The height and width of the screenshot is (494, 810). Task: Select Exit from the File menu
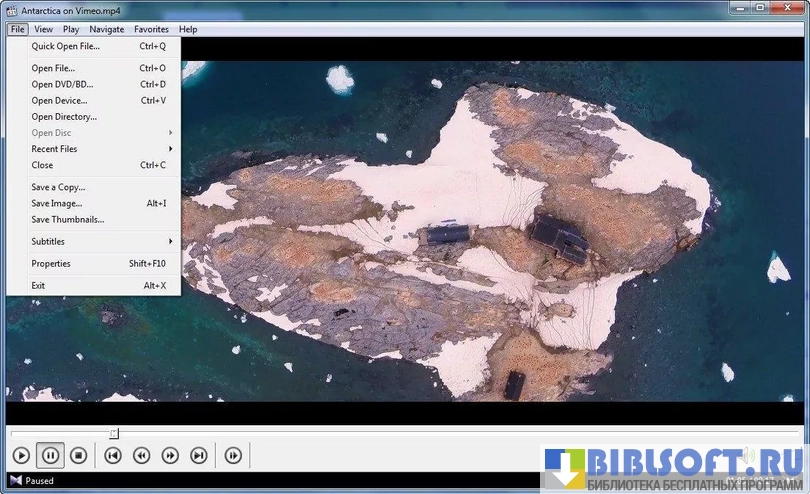tap(38, 285)
